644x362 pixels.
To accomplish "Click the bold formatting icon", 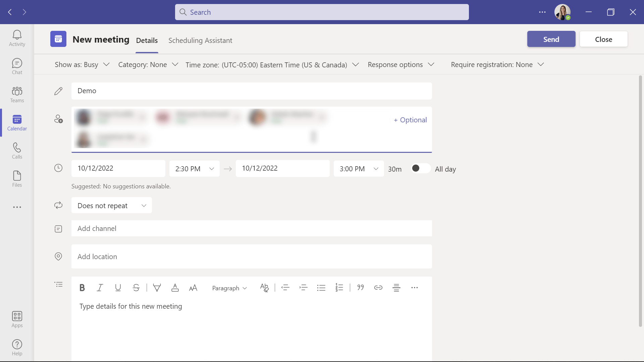I will coord(82,288).
